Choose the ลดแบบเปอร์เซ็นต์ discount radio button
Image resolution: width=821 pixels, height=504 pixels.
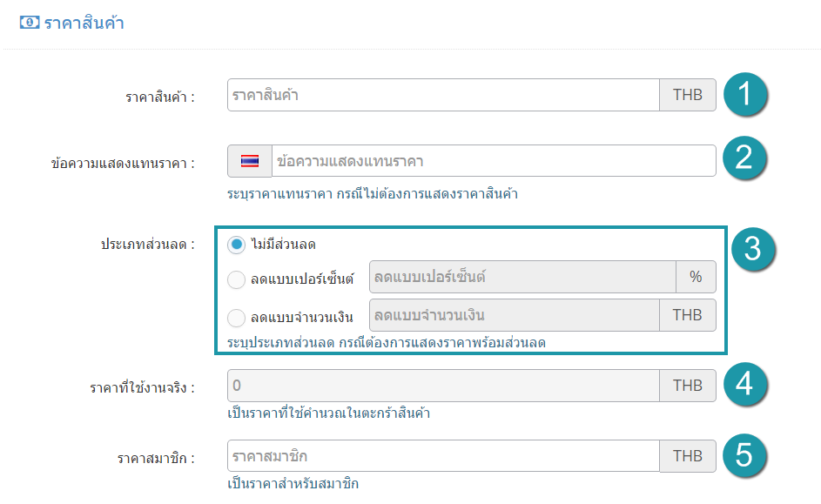tap(236, 279)
